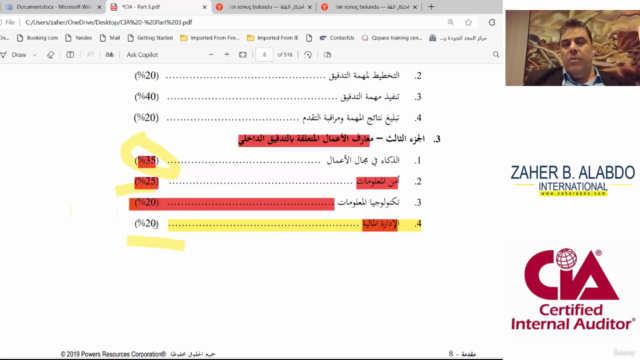The height and width of the screenshot is (360, 640).
Task: Open the Imported From IE bookmarks folder
Action: 273,38
